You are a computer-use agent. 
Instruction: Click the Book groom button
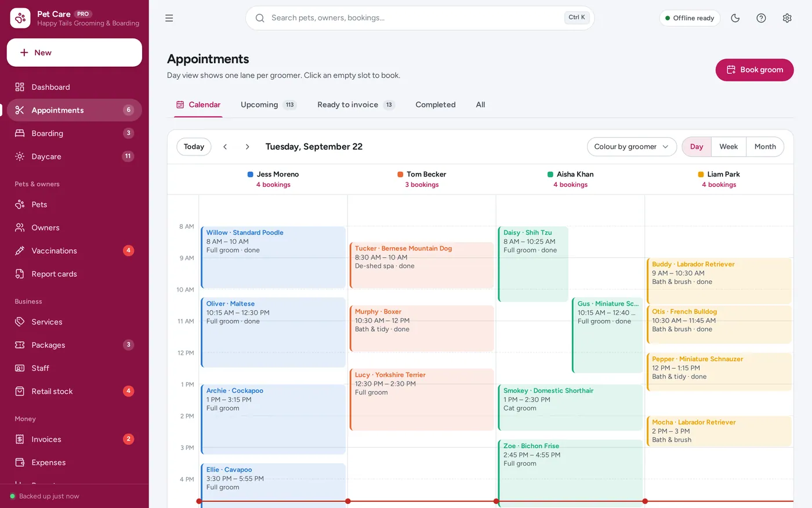coord(755,70)
